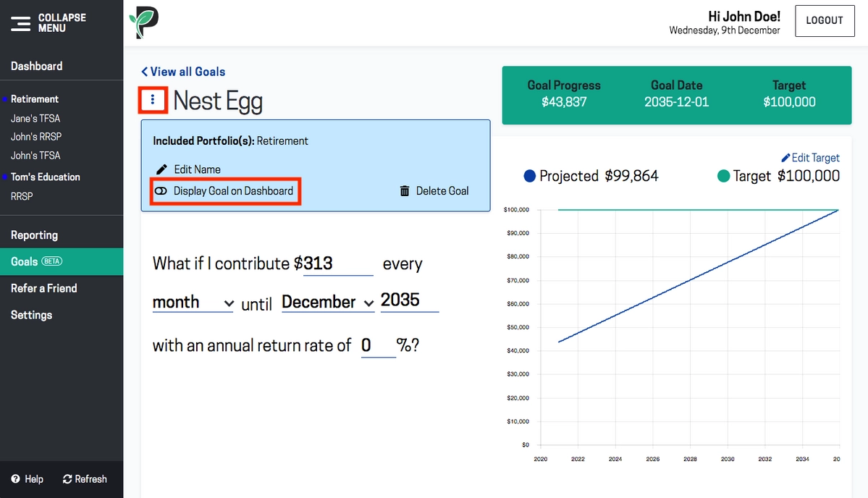Click the View all Goals link
Screen dimensions: 868x498
point(187,72)
